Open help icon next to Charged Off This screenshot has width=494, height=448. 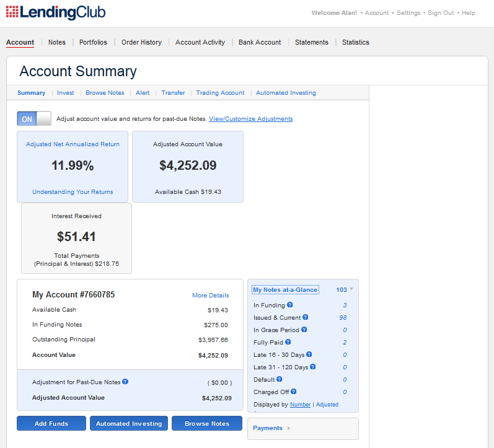(294, 392)
